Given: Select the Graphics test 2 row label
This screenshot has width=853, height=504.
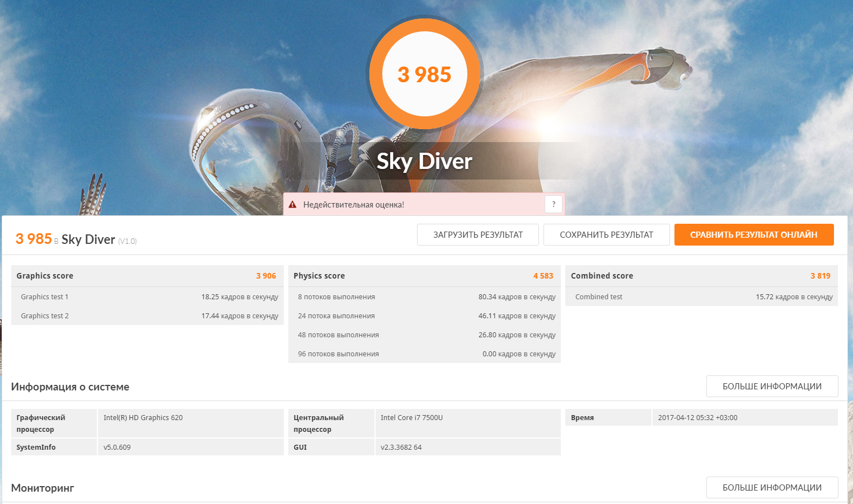Looking at the screenshot, I should pos(45,316).
